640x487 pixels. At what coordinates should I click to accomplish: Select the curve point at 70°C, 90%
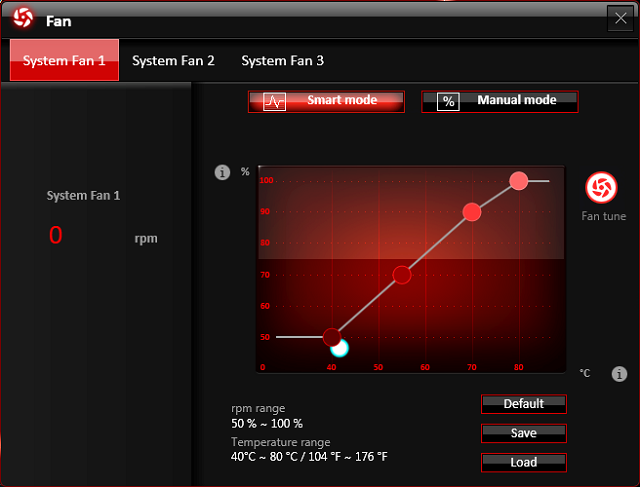point(472,212)
